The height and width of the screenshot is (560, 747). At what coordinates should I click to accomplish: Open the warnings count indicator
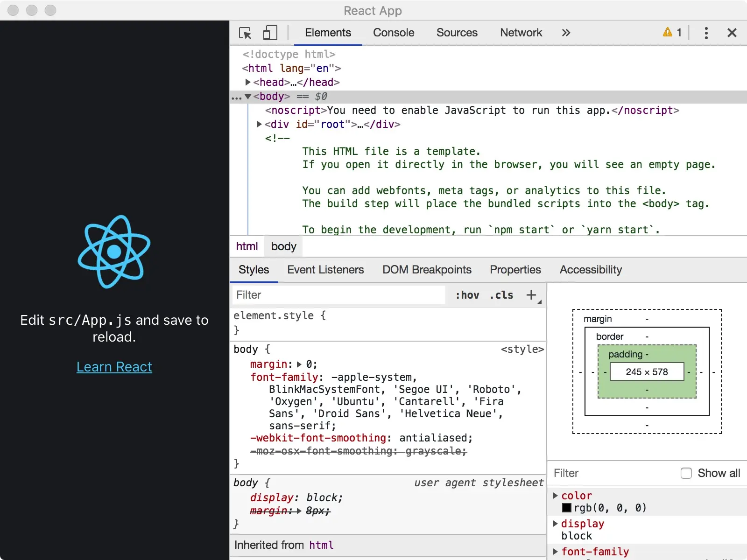(672, 32)
